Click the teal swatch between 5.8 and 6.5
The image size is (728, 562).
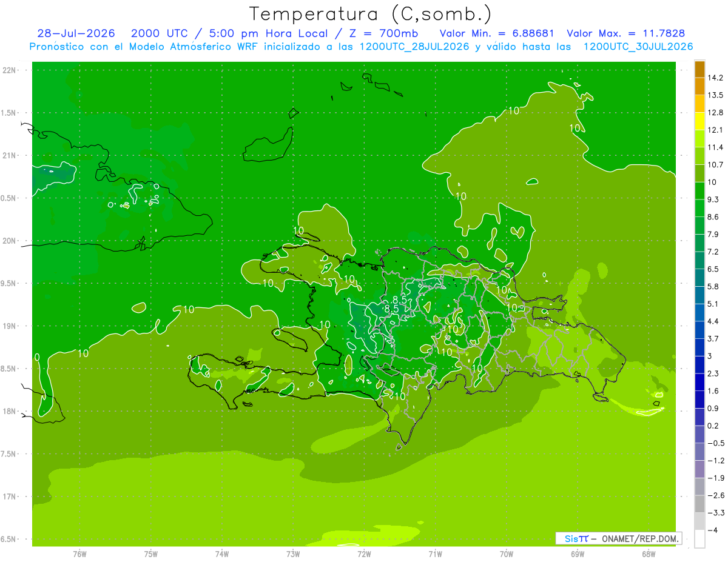coord(700,278)
